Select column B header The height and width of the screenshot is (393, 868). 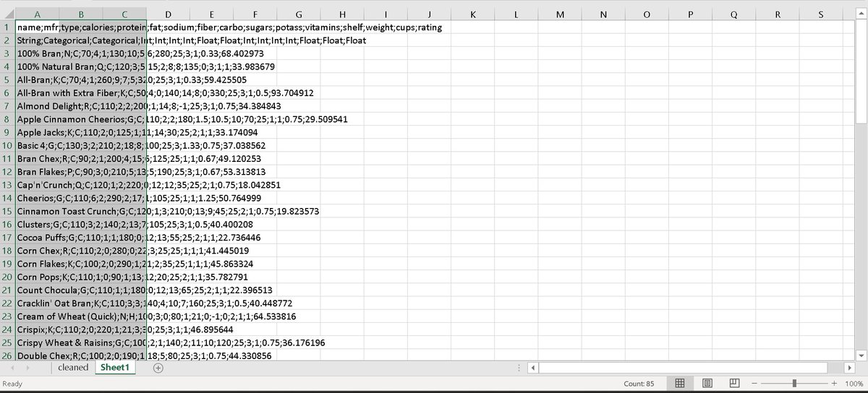[x=80, y=13]
